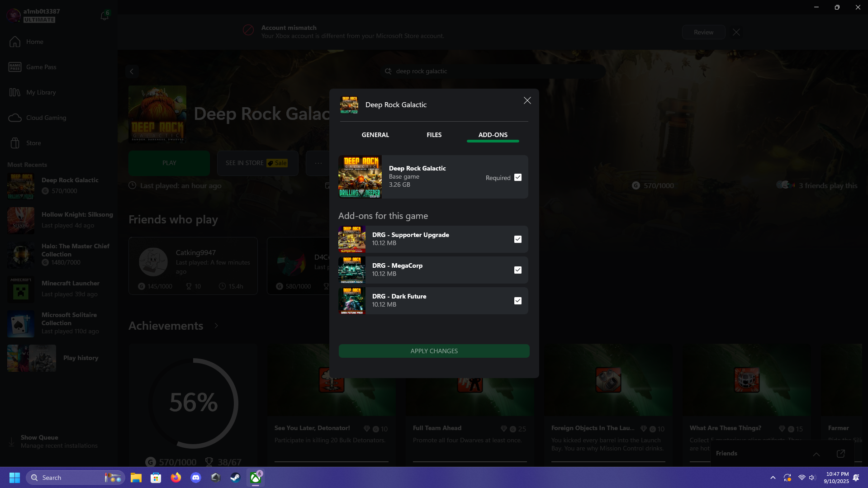This screenshot has width=868, height=488.
Task: Open the volume tray icon
Action: tap(812, 478)
